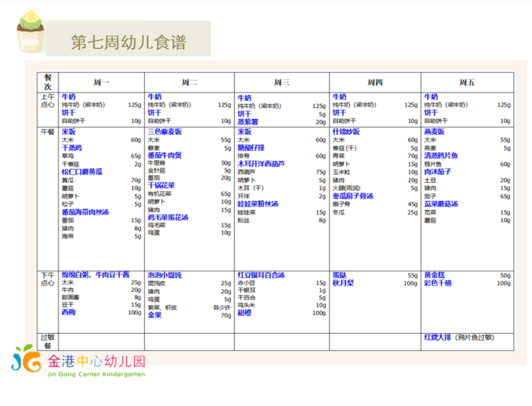Click the ingredient '鸡头米'

tap(246, 305)
